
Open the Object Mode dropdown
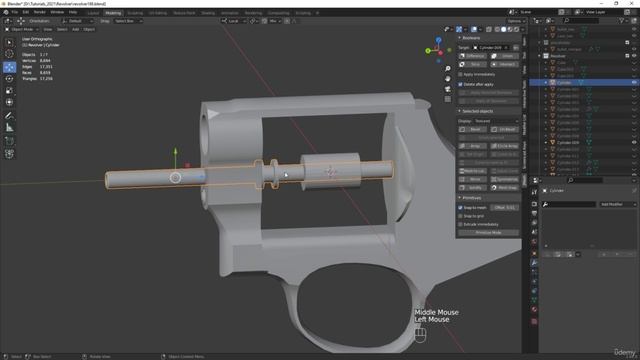point(22,29)
